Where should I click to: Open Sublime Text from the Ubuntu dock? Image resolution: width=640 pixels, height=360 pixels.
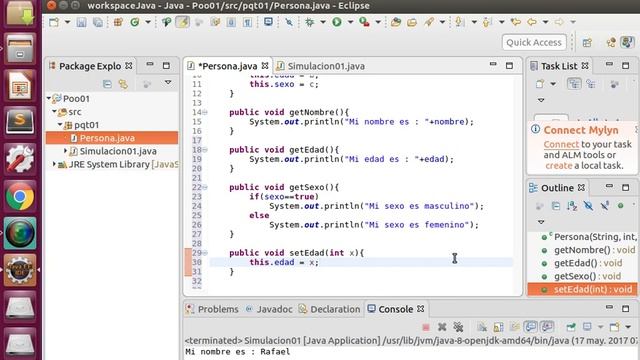click(x=20, y=121)
